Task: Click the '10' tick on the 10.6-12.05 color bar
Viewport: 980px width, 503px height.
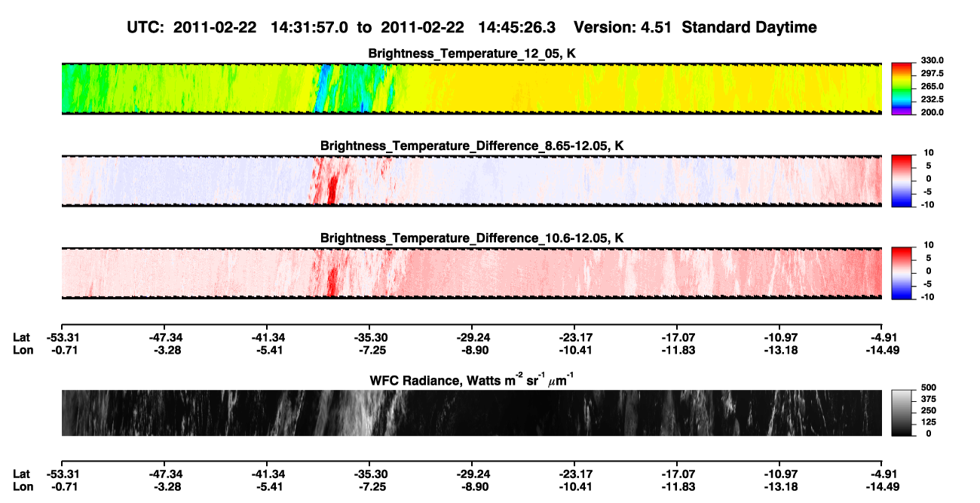Action: pos(929,245)
